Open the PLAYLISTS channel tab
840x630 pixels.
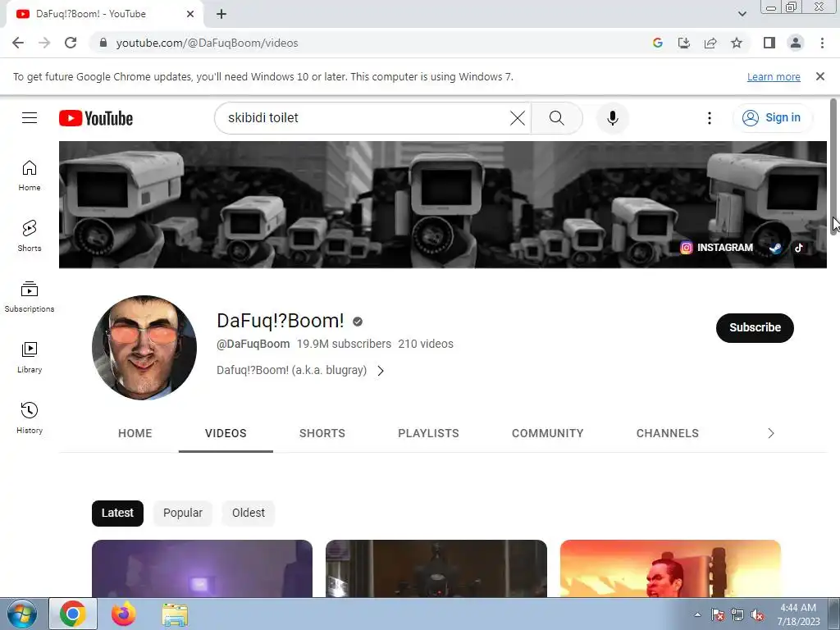tap(428, 433)
